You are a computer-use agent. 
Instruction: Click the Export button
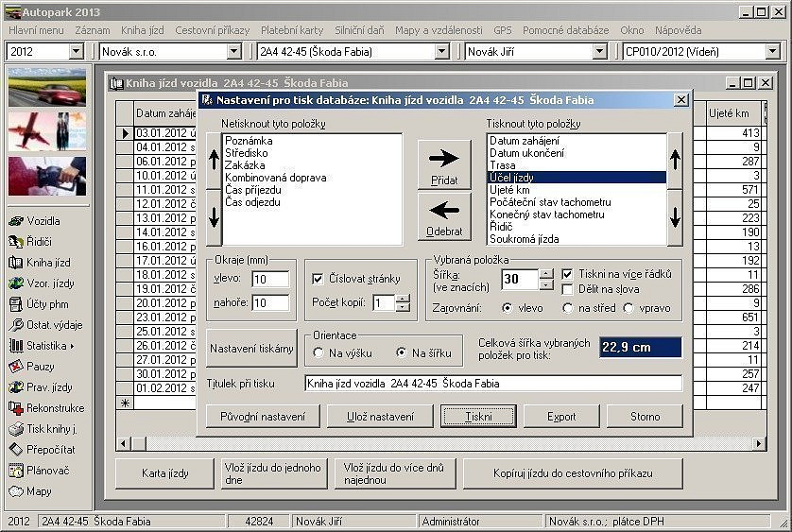click(561, 417)
